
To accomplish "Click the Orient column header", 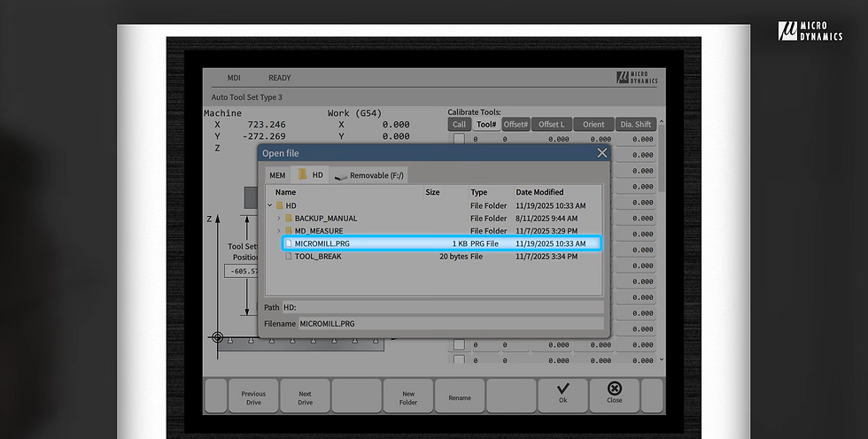I will pyautogui.click(x=593, y=125).
